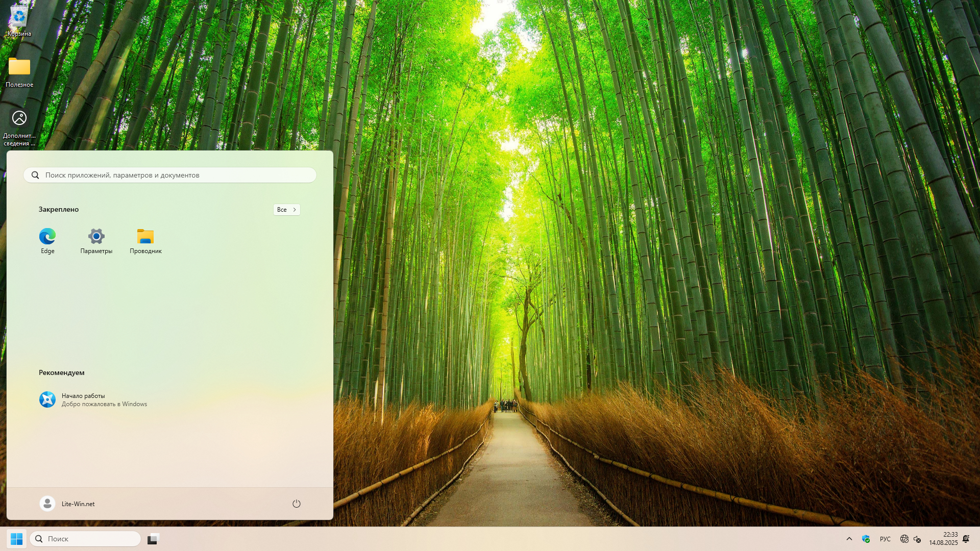Click the muted volume speaker icon
This screenshot has width=980, height=551.
point(917,539)
